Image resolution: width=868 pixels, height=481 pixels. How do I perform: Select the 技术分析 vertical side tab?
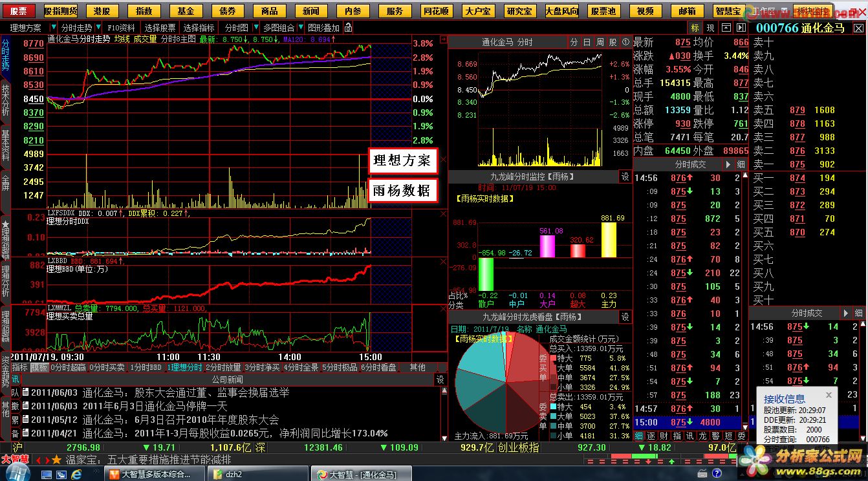click(6, 100)
